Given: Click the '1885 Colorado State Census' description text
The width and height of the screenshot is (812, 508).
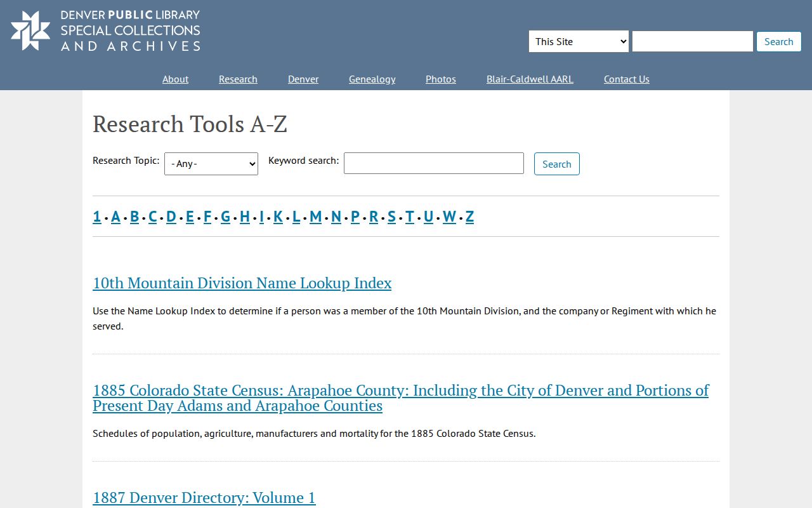Looking at the screenshot, I should [314, 434].
